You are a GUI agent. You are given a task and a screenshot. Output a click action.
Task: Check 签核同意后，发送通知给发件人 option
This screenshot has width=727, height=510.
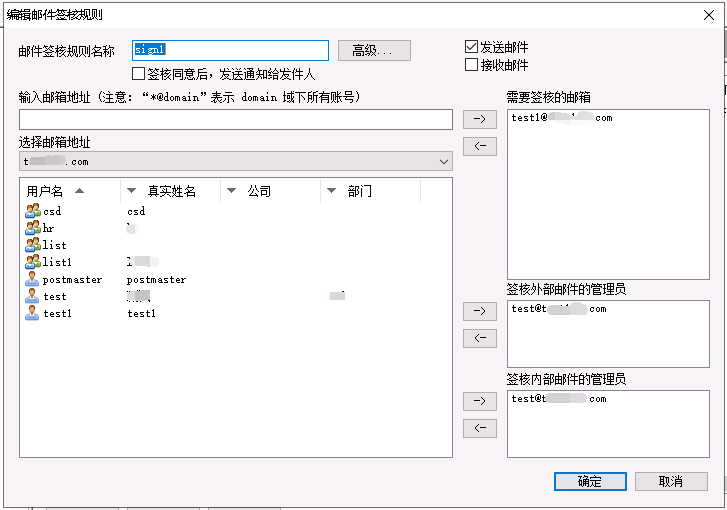(139, 74)
